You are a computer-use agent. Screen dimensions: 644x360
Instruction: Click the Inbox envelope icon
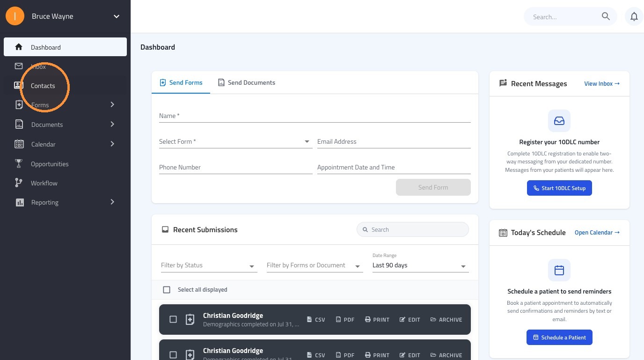point(19,66)
